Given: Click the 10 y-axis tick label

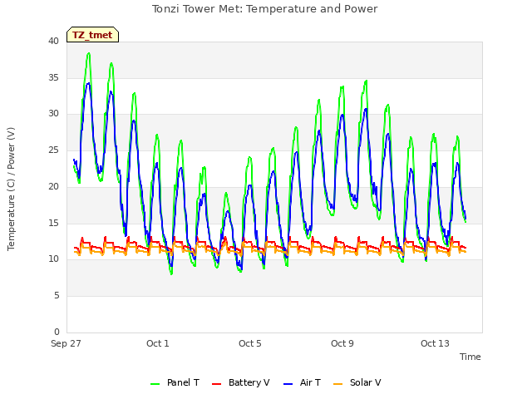Looking at the screenshot, I should pos(53,259).
